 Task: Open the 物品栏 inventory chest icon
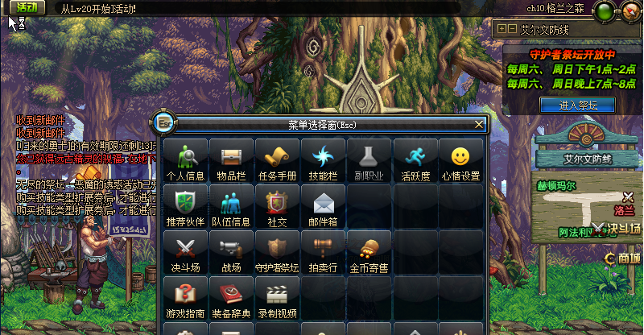coord(232,161)
